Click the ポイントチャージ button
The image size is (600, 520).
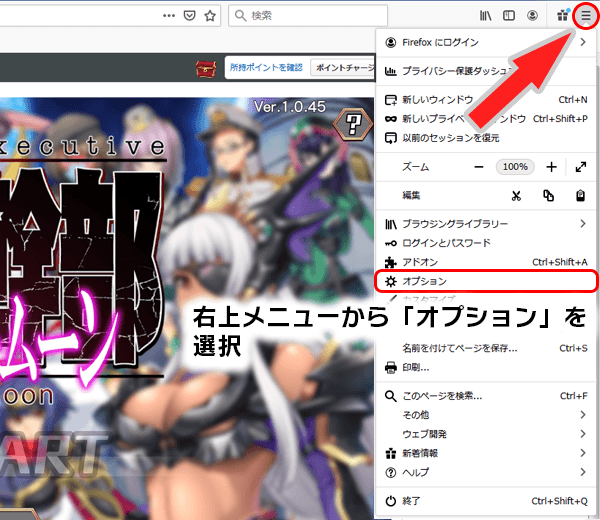pyautogui.click(x=344, y=67)
